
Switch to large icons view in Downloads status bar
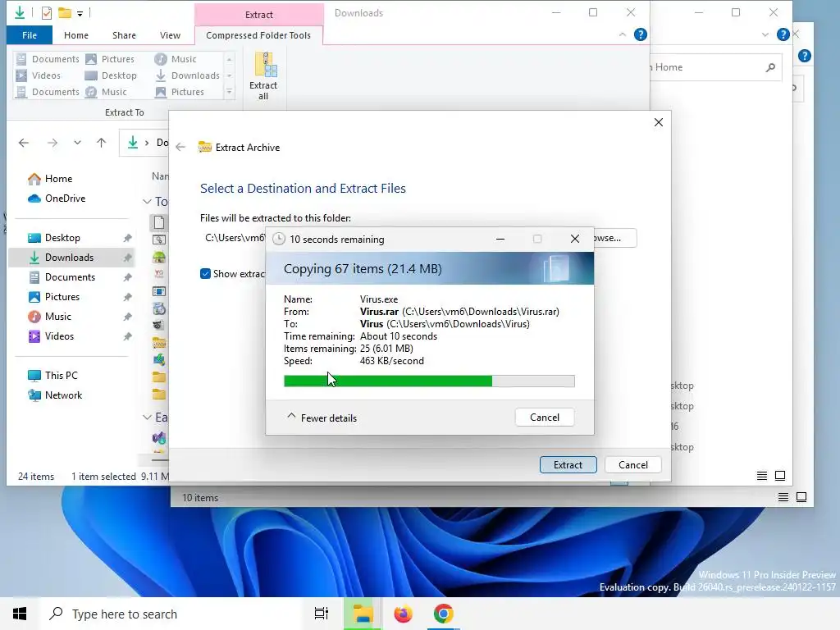[780, 476]
